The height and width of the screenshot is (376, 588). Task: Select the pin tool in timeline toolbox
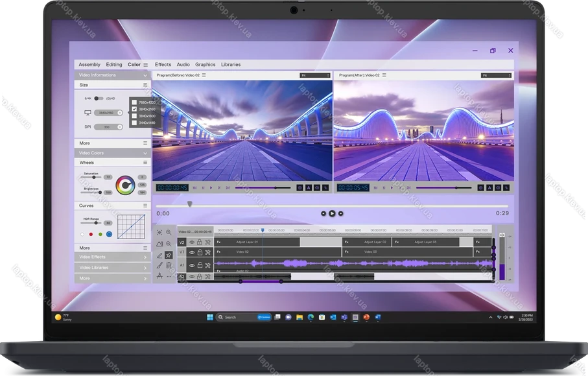[x=169, y=255]
